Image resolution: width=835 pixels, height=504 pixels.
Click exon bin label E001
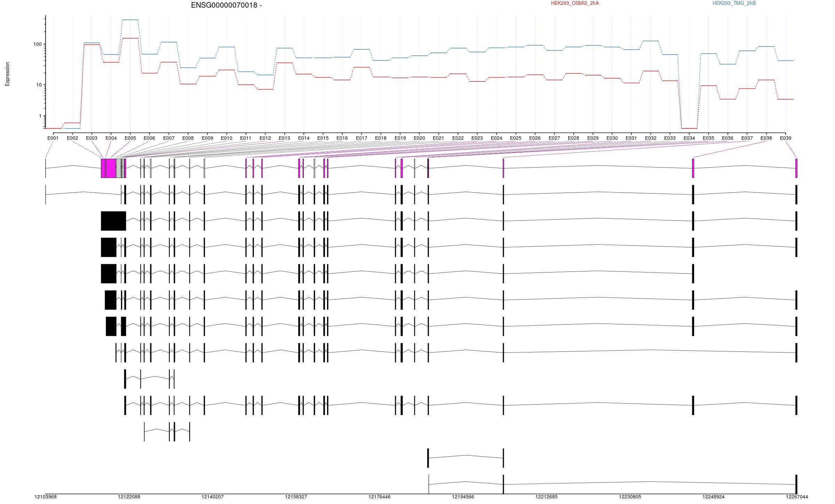click(53, 138)
